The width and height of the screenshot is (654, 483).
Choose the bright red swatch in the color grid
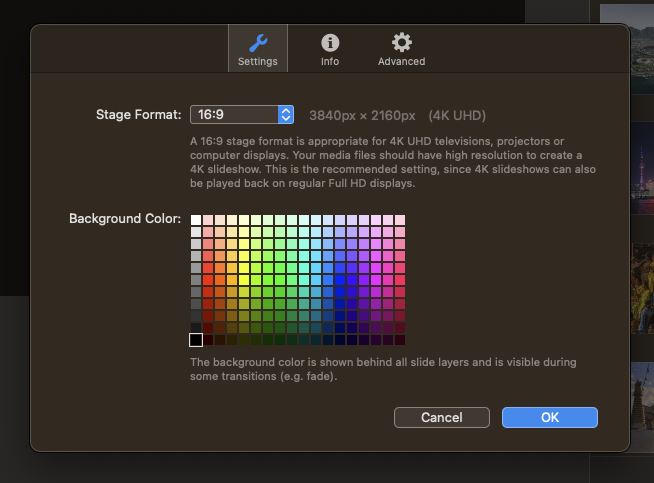pyautogui.click(x=208, y=280)
